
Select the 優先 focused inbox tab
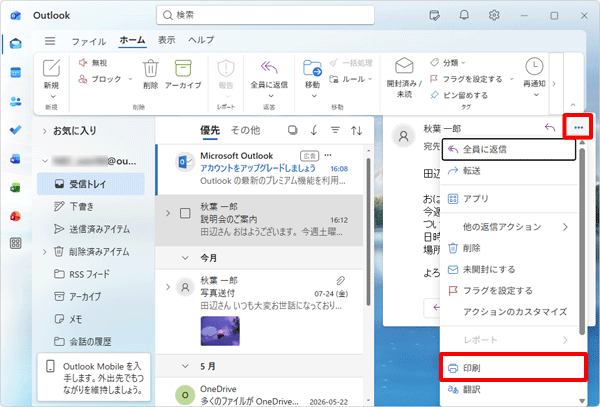(x=210, y=130)
